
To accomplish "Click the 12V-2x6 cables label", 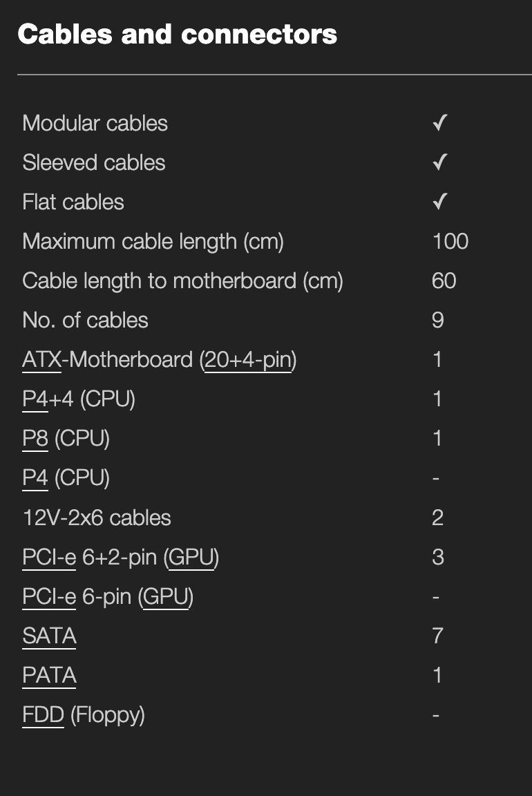I will pos(97,518).
